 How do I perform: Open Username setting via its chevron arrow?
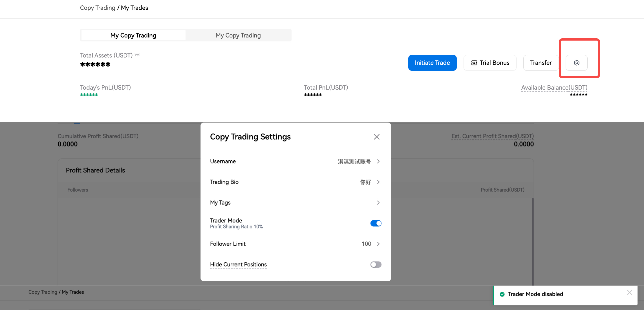(x=378, y=161)
